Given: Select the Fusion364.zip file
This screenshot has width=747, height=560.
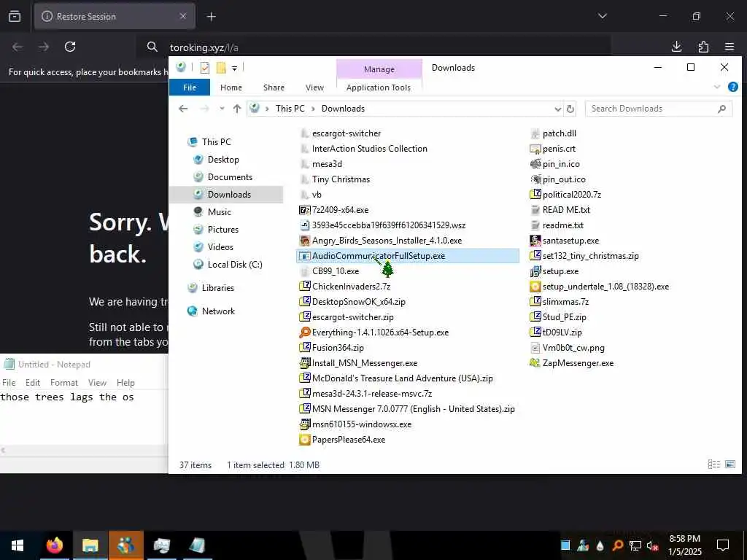Looking at the screenshot, I should tap(338, 348).
